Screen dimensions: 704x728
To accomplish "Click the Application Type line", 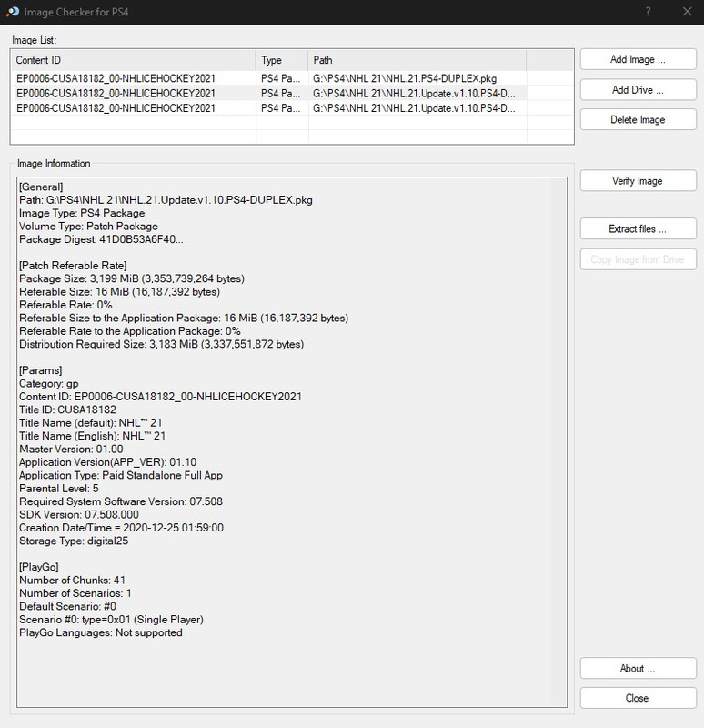I will 121,475.
